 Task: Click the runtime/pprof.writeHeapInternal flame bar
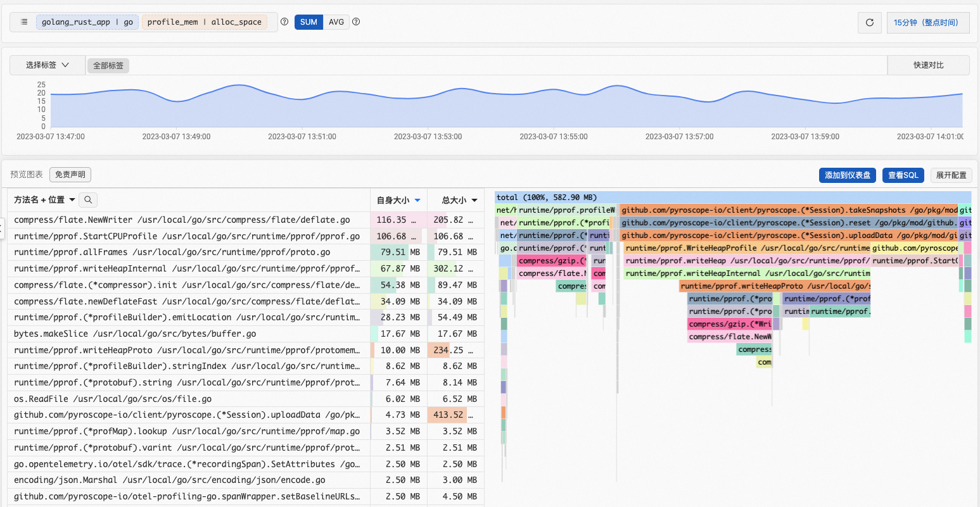[748, 273]
